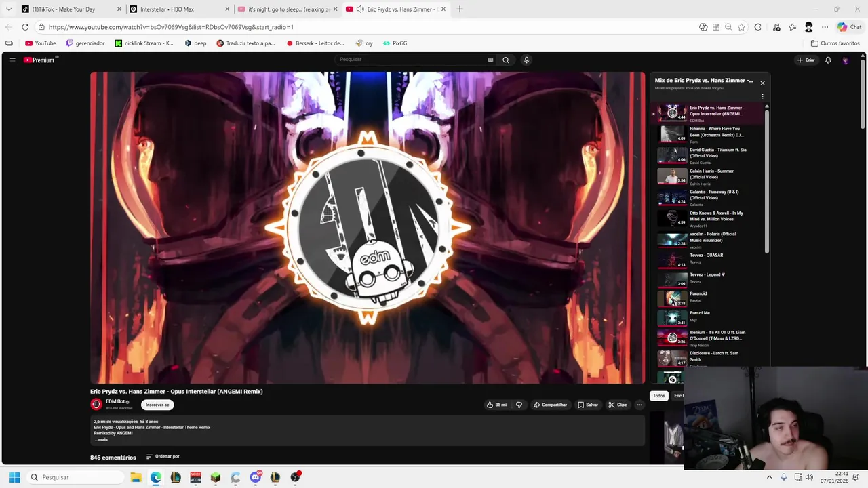868x488 pixels.
Task: Open Edge settings and more menu
Action: 825,27
